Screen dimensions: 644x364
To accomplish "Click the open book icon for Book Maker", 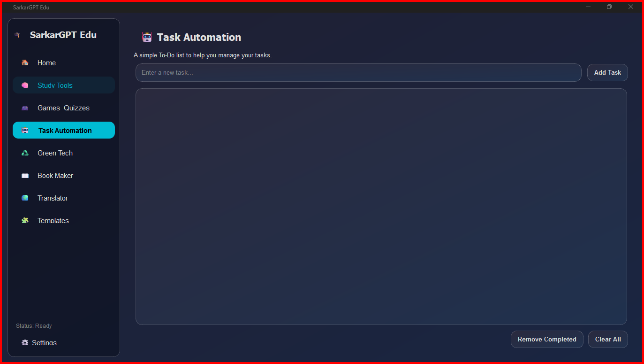I will point(25,175).
